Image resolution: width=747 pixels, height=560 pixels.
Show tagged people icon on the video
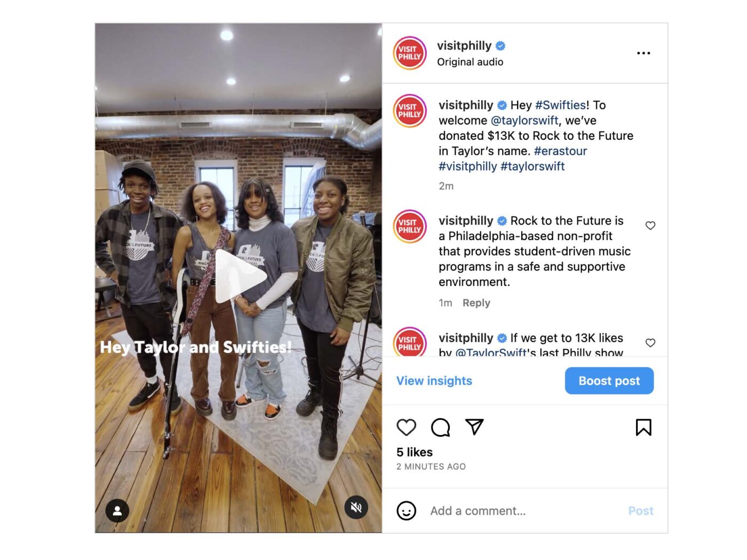[117, 510]
